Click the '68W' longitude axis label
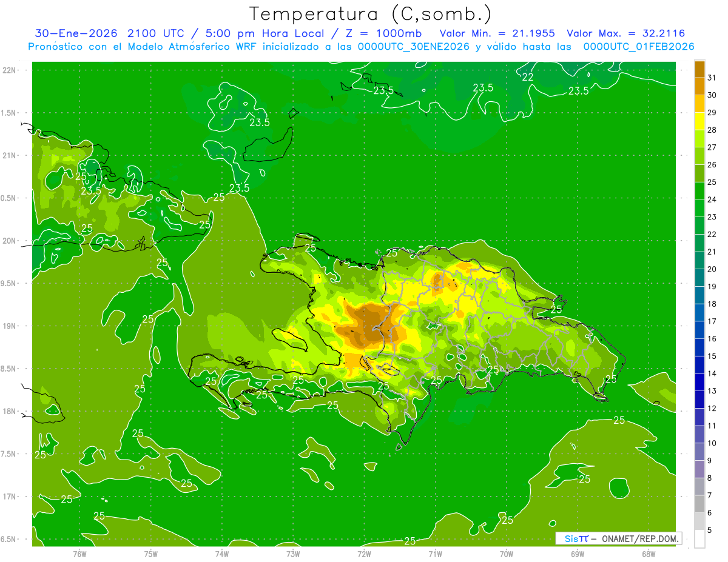728x562 pixels. point(648,554)
